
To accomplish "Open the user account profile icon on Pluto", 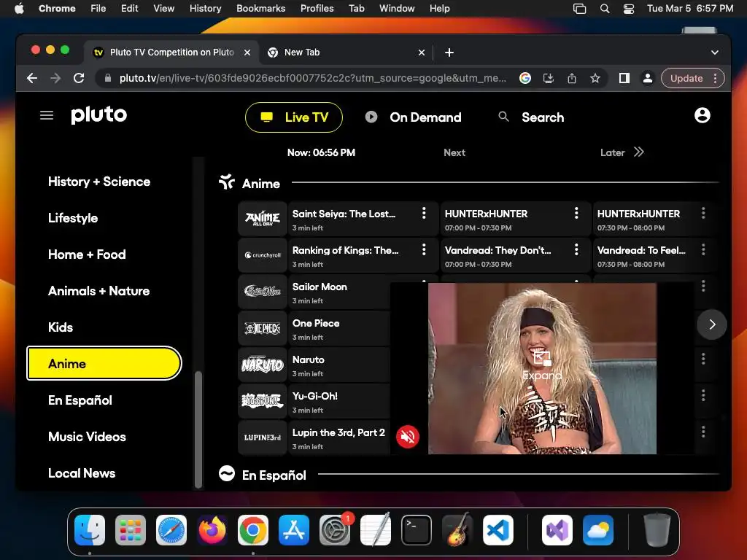I will pos(702,115).
